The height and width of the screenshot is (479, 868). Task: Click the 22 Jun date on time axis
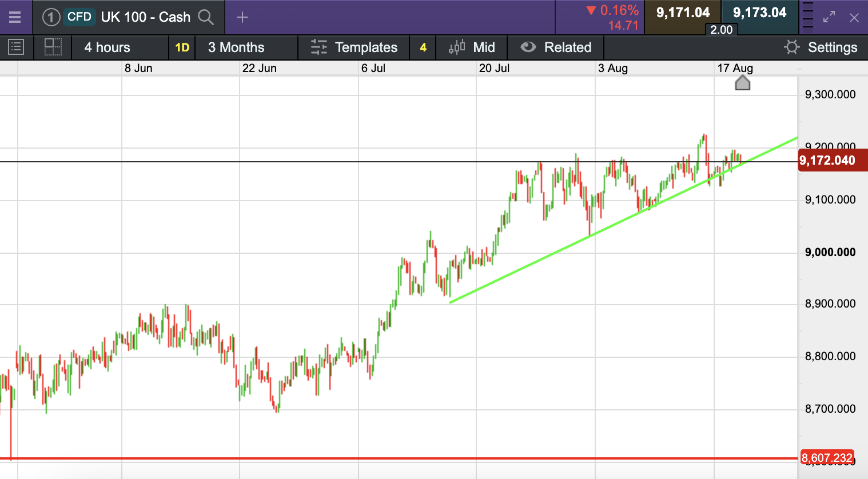point(260,68)
